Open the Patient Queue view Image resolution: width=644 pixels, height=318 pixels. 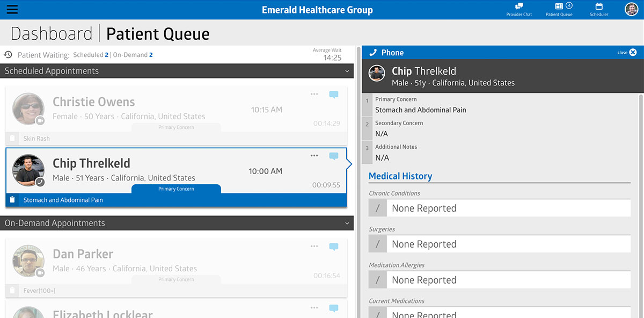tap(559, 9)
